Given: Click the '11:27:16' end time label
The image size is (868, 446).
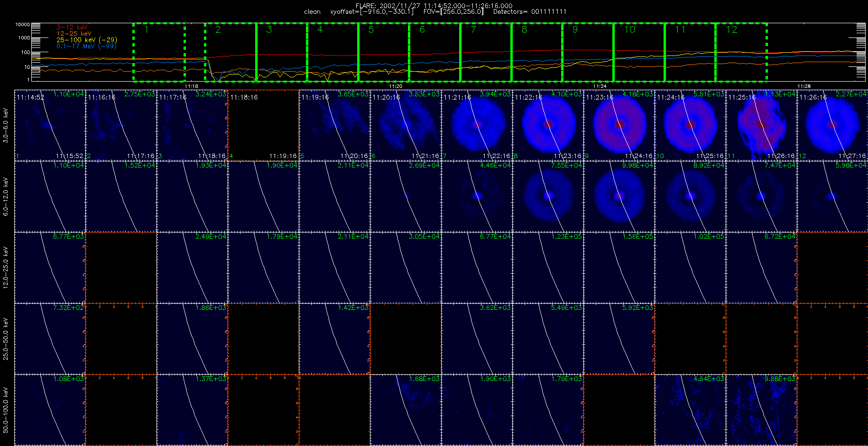Looking at the screenshot, I should coord(852,156).
